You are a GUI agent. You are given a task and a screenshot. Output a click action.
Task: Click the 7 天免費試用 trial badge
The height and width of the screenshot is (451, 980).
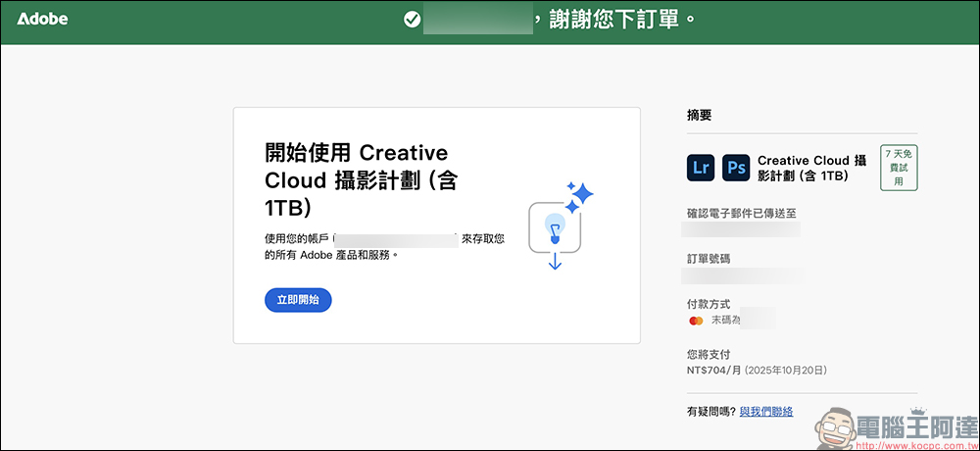[x=899, y=168]
